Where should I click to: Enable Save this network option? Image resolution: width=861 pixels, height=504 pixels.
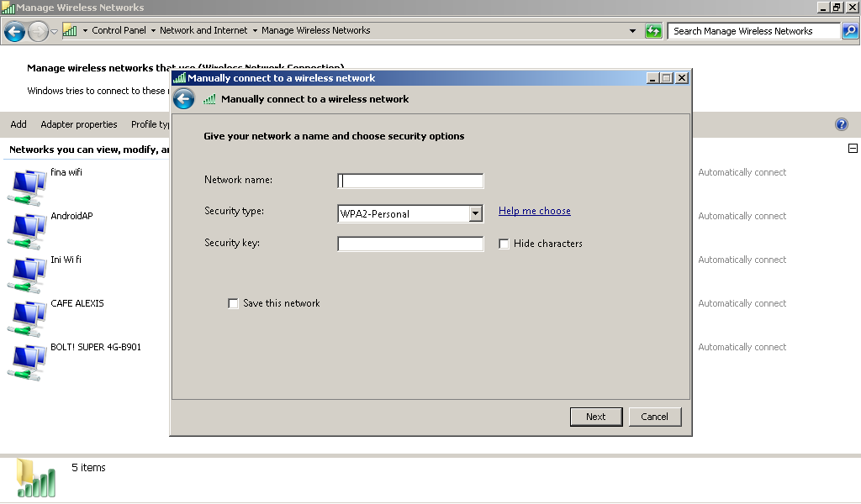[233, 303]
